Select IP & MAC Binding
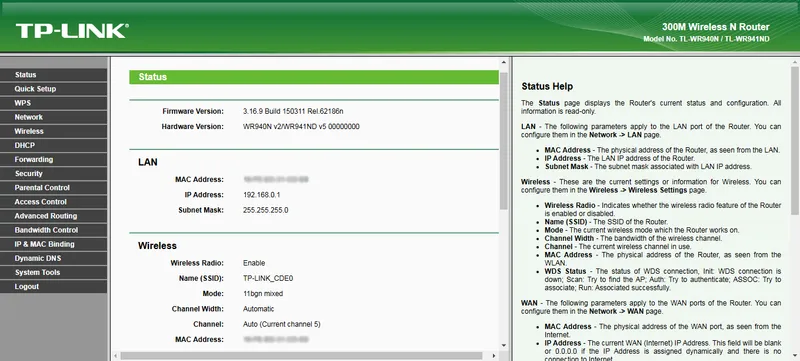Image resolution: width=800 pixels, height=361 pixels. click(54, 244)
